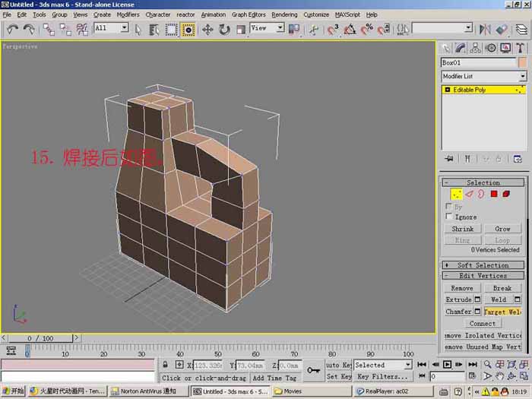Switch to the Display command panel
Viewport: 532px width, 399px height.
[505, 48]
